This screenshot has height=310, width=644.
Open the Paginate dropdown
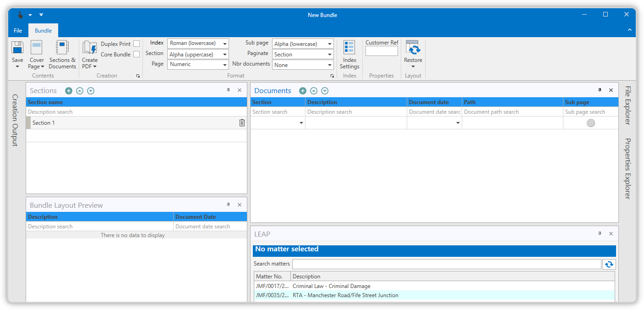(x=303, y=55)
